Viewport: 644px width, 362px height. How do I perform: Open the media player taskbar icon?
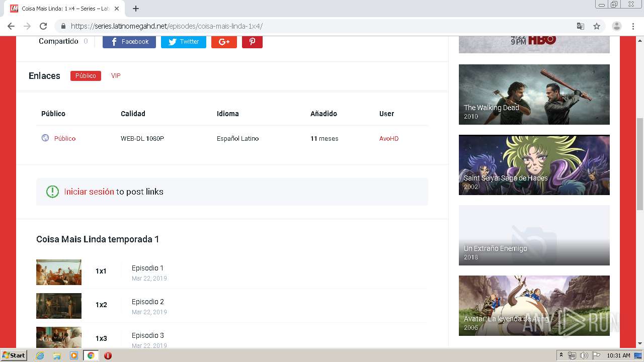pos(74,355)
